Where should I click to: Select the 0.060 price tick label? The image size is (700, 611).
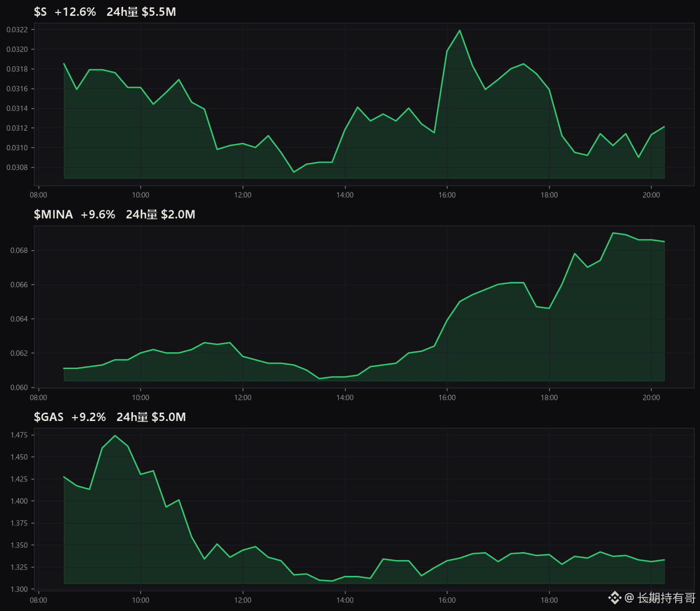pyautogui.click(x=19, y=387)
